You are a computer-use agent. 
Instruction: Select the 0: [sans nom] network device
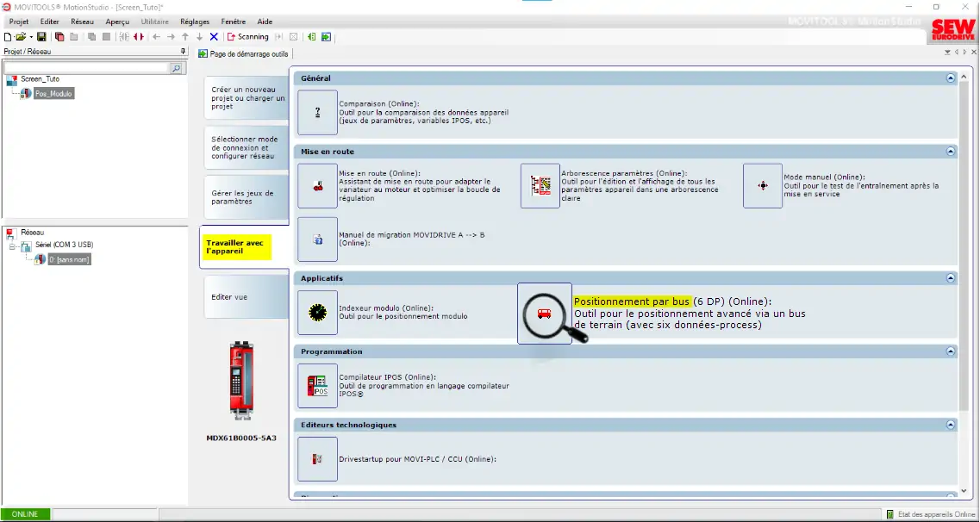(x=69, y=259)
